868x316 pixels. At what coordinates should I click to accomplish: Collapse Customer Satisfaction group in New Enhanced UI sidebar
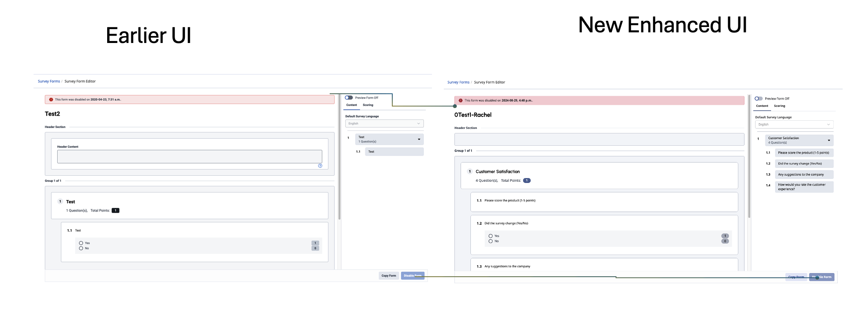coord(829,140)
